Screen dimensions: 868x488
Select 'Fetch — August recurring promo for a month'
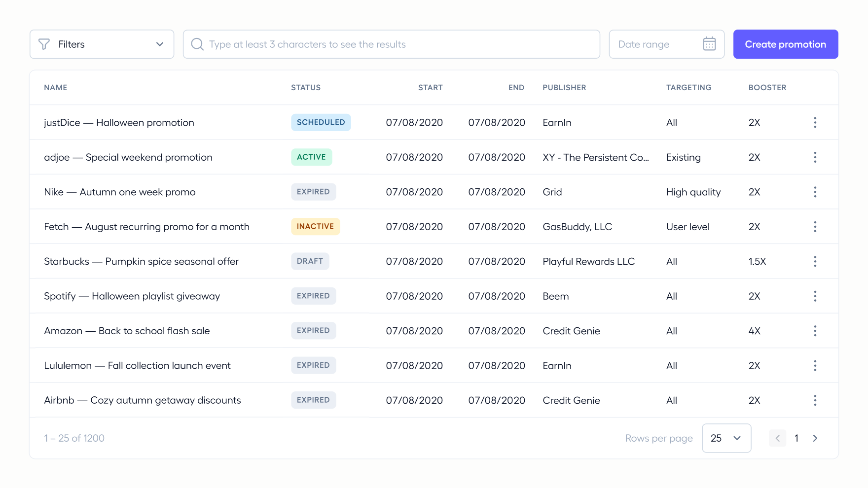pyautogui.click(x=146, y=227)
